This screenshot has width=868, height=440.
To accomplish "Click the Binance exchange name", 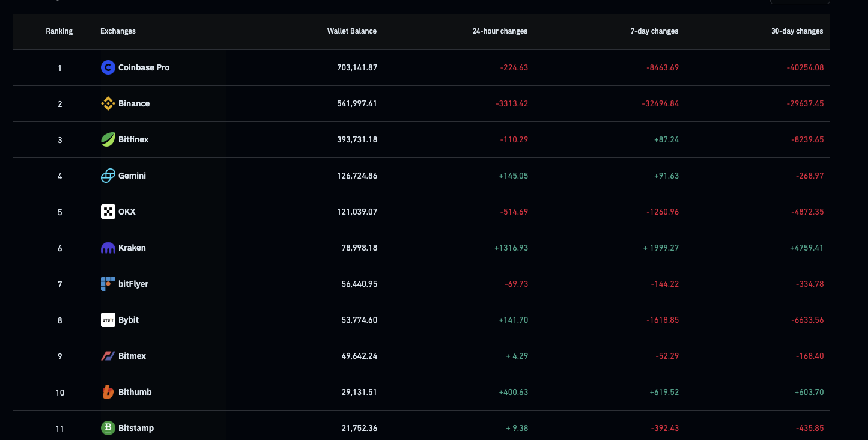I will pos(133,103).
